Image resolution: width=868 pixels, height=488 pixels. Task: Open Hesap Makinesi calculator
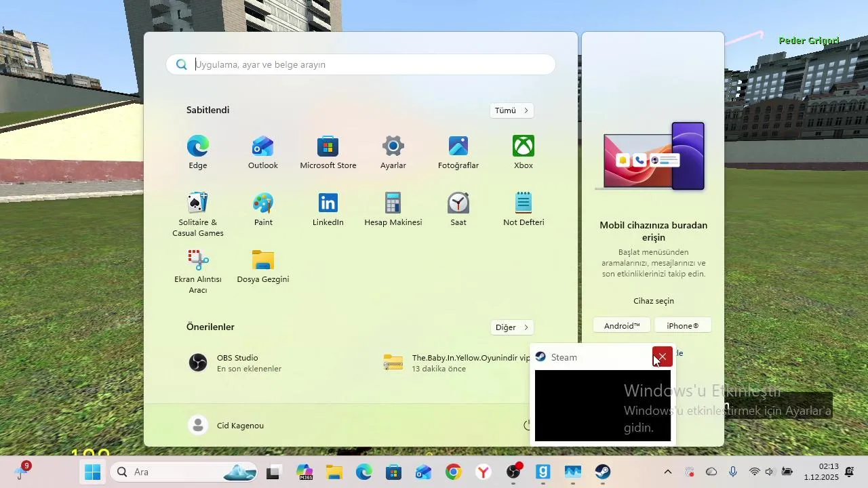coord(393,209)
